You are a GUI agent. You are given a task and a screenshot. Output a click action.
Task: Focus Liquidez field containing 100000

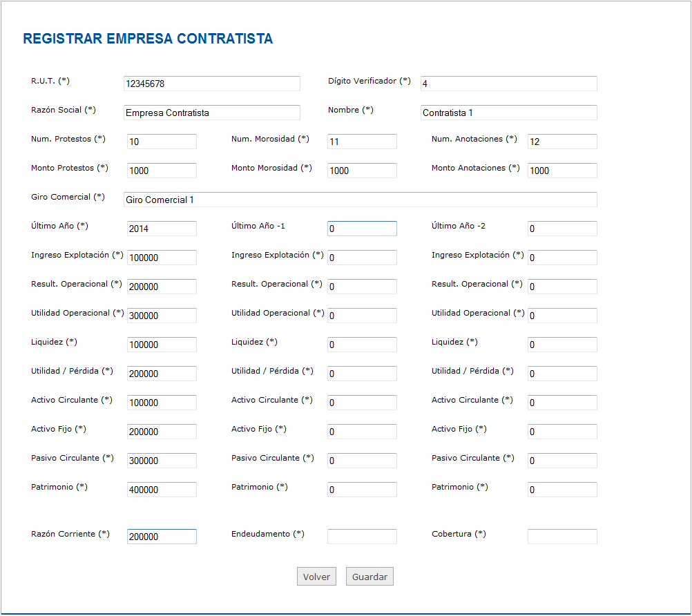tap(162, 345)
